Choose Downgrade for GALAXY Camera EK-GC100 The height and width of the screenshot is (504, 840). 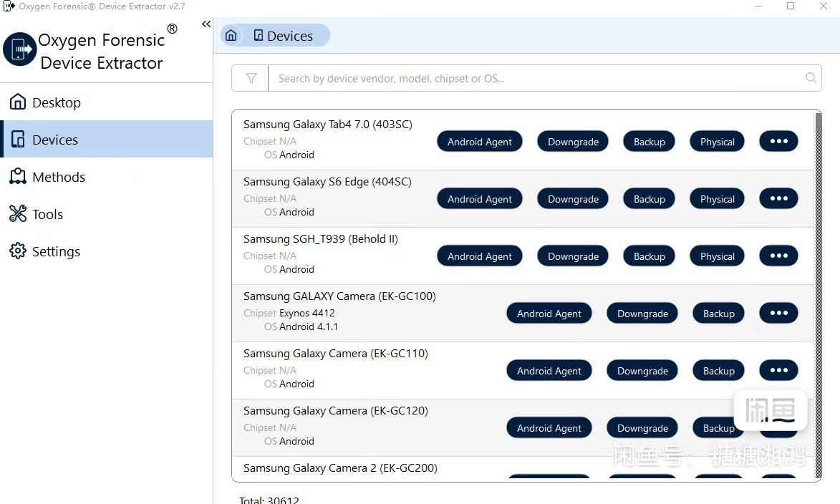[642, 314]
